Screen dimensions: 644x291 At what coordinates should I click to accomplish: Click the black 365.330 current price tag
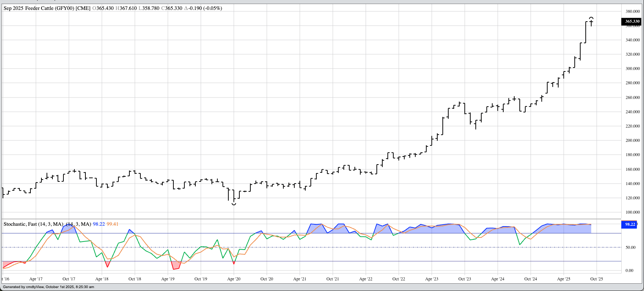click(x=632, y=21)
